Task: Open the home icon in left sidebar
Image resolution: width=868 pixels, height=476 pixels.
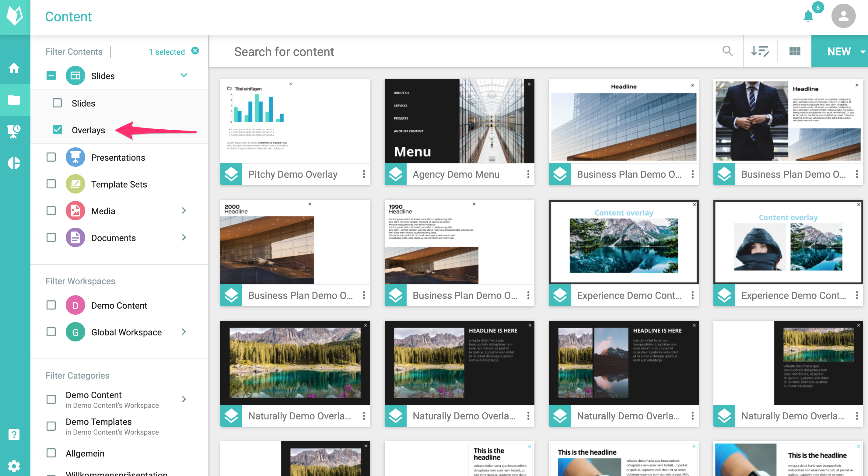Action: 14,68
